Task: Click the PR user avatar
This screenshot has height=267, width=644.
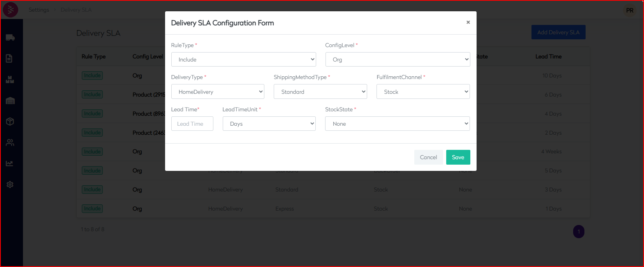Action: [x=630, y=11]
